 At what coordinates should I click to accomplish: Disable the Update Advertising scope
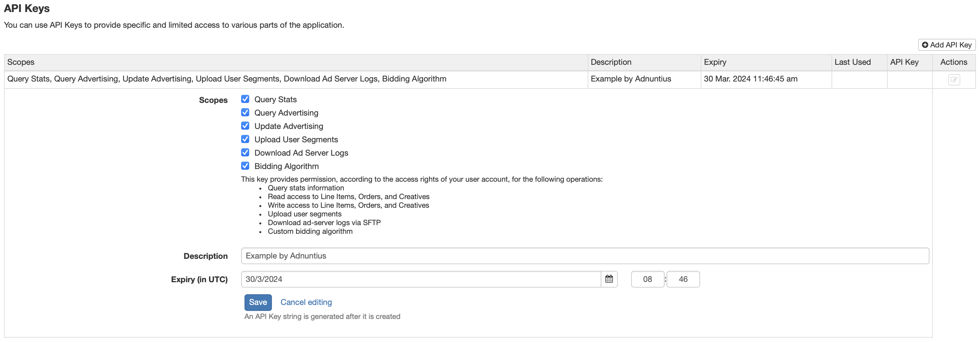[x=246, y=126]
